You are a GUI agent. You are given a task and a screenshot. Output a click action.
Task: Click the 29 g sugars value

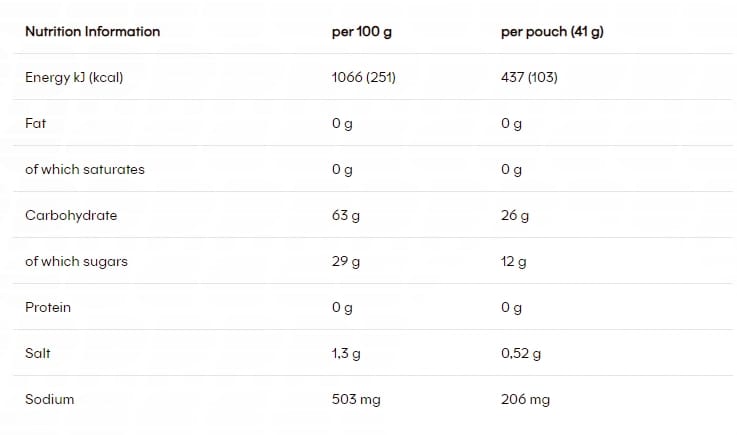(x=345, y=261)
